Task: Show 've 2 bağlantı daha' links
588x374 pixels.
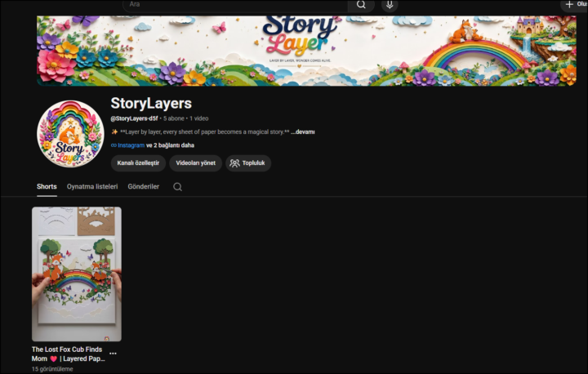Action: (x=170, y=145)
